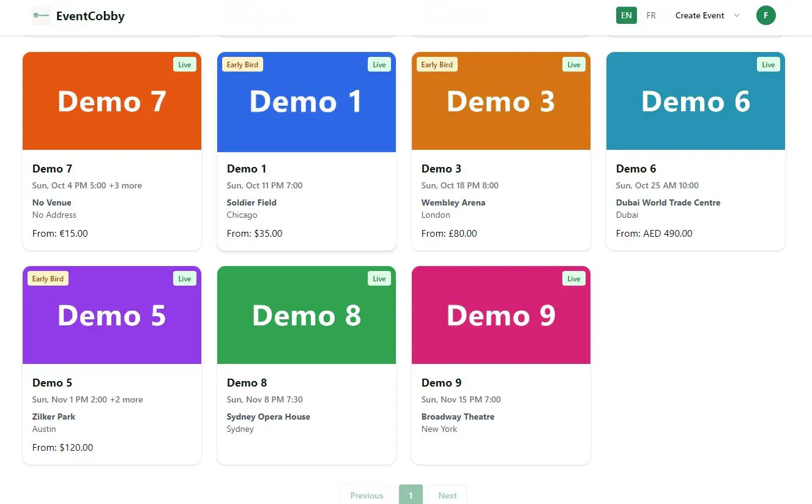This screenshot has height=504, width=812.
Task: Click the Demo 7 event title
Action: coord(53,169)
